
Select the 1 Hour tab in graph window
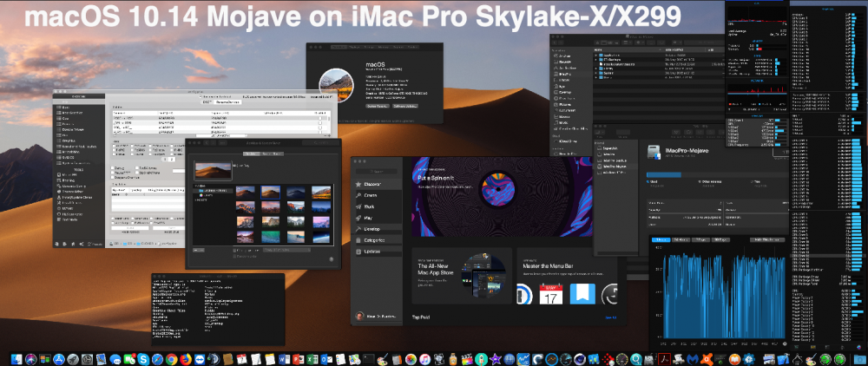[661, 239]
